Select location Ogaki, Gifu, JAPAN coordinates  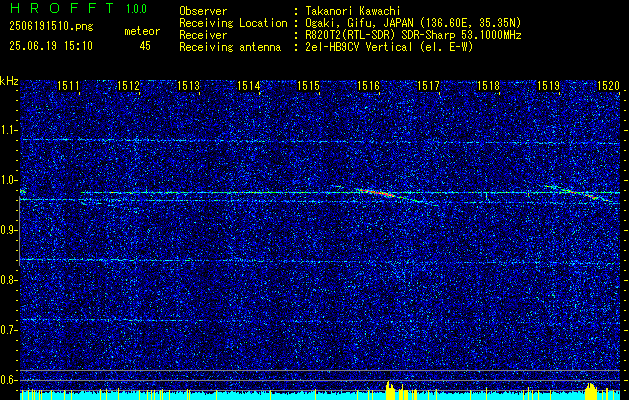pyautogui.click(x=414, y=23)
